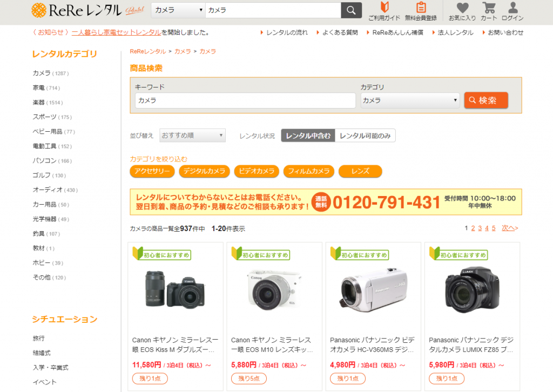
Task: Open the カート shopping cart icon
Action: 489,11
